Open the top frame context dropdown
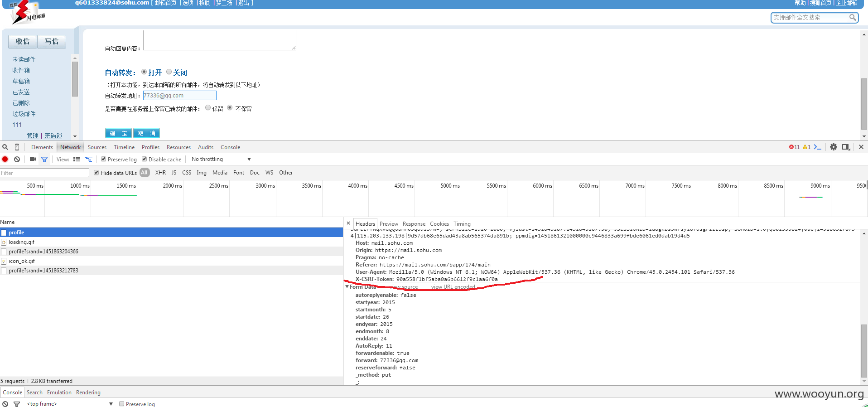The image size is (868, 407). click(x=69, y=404)
